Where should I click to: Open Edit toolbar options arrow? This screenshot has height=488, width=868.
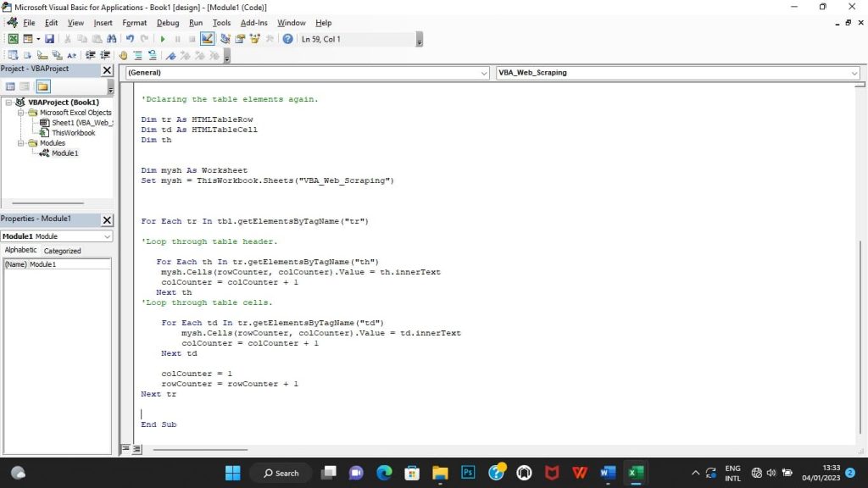tap(227, 57)
